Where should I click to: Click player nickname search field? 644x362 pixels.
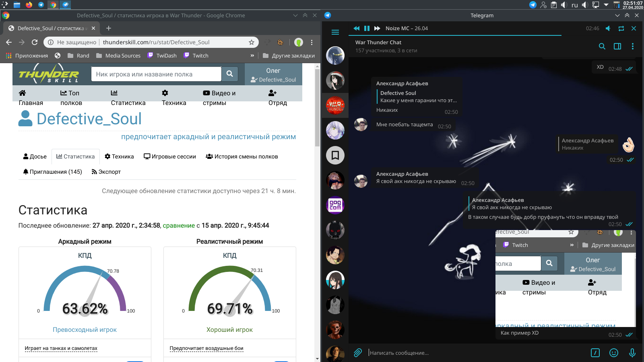[156, 74]
